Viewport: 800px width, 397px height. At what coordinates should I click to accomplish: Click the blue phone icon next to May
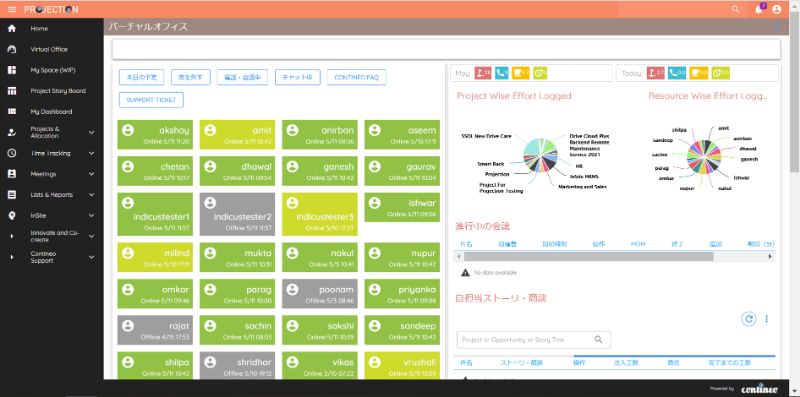(x=502, y=73)
